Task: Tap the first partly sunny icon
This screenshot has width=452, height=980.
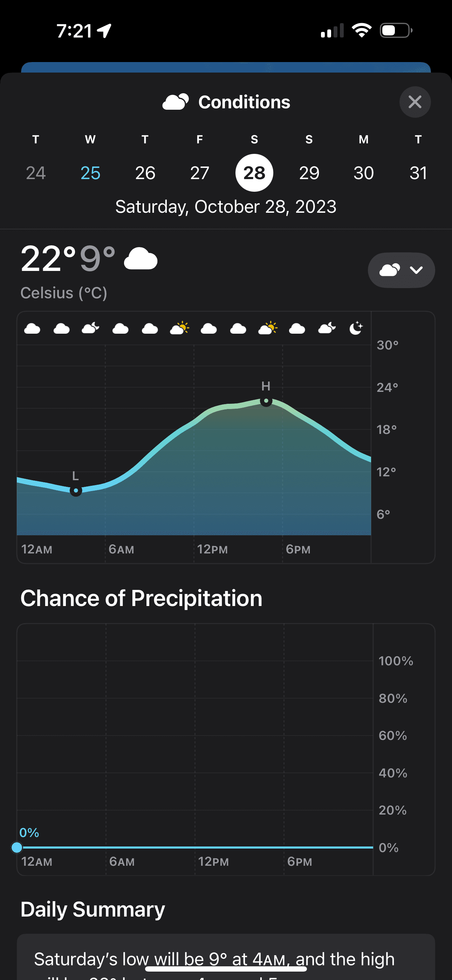Action: coord(180,328)
